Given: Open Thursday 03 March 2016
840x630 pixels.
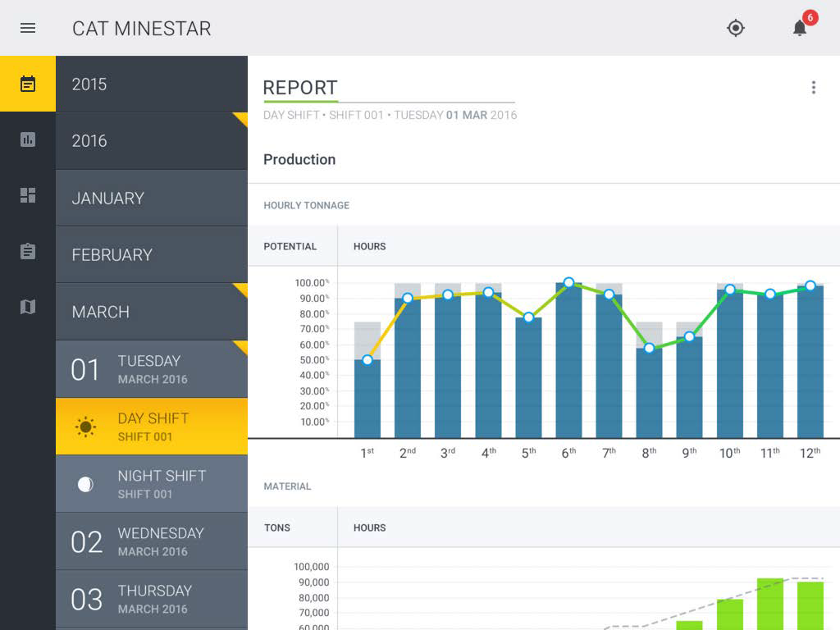Looking at the screenshot, I should point(151,599).
